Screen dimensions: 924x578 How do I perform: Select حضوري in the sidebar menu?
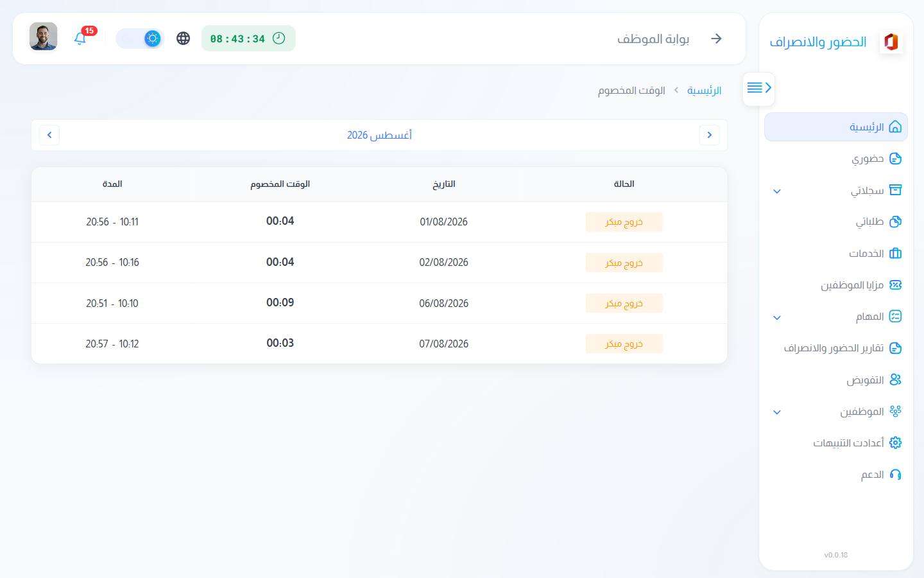click(836, 159)
